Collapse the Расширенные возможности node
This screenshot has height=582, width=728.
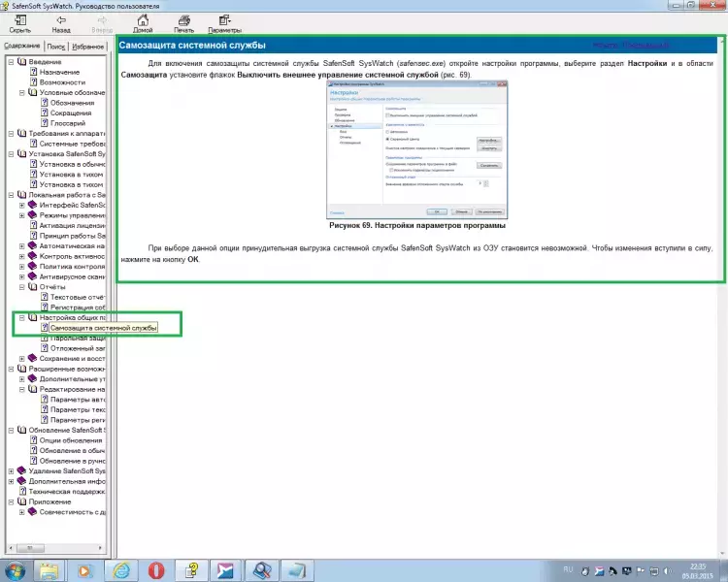(x=11, y=369)
